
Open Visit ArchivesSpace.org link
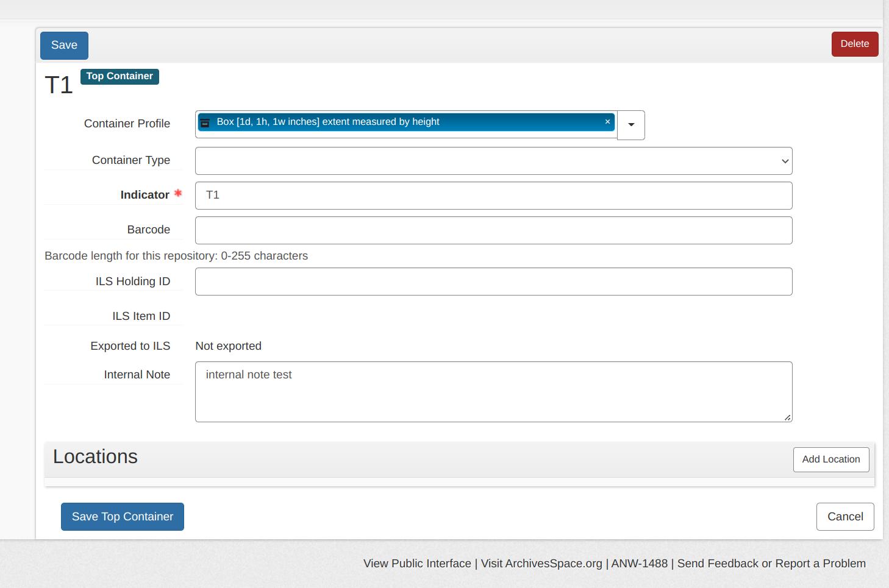tap(541, 564)
